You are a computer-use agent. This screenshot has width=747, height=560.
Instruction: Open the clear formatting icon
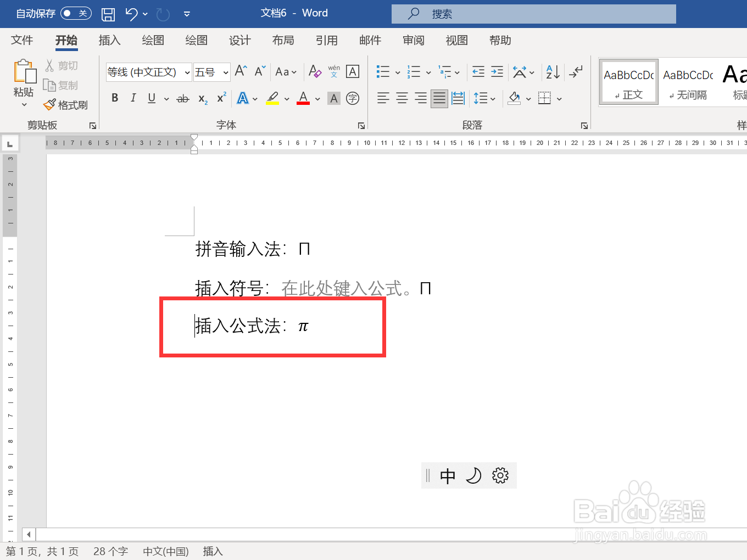tap(315, 71)
